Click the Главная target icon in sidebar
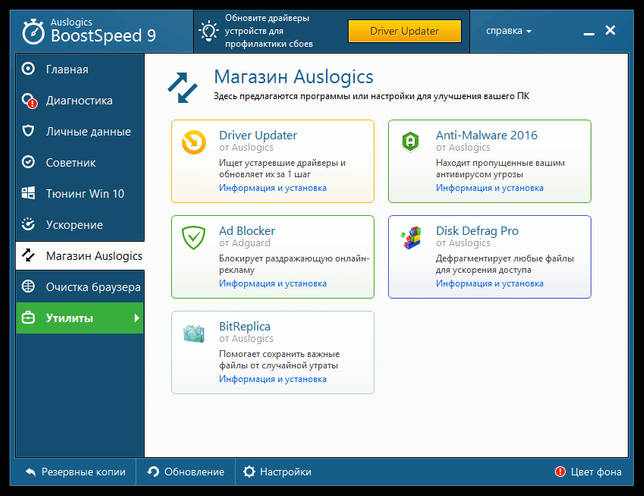Image resolution: width=644 pixels, height=496 pixels. 28,69
